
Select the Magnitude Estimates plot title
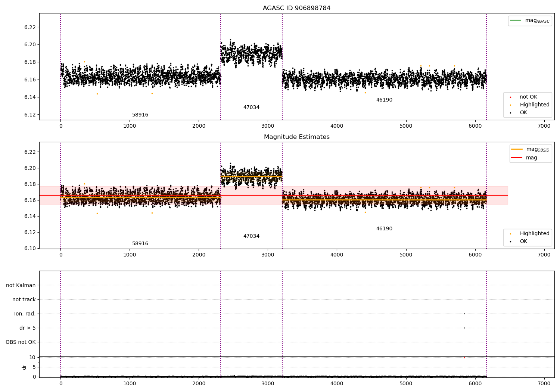[x=296, y=137]
